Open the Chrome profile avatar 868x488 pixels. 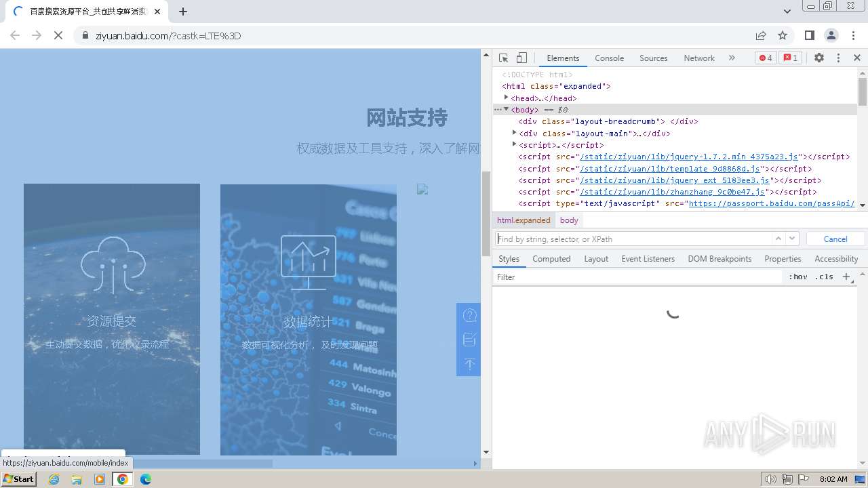tap(831, 35)
